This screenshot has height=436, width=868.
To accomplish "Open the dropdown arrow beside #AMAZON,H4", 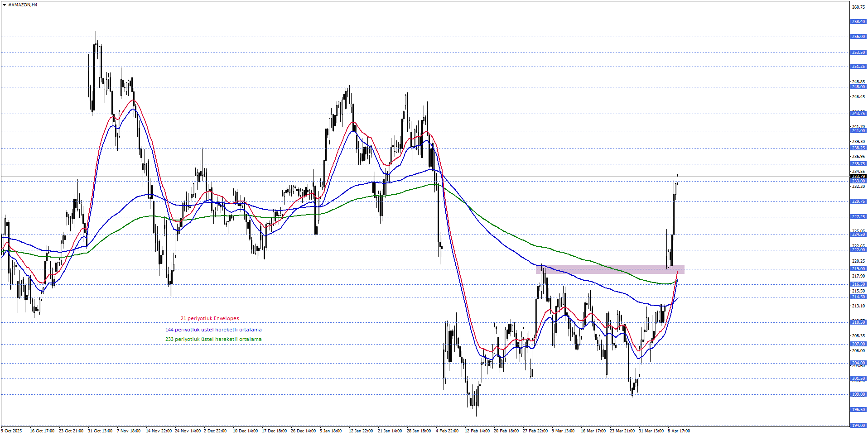I will point(4,5).
